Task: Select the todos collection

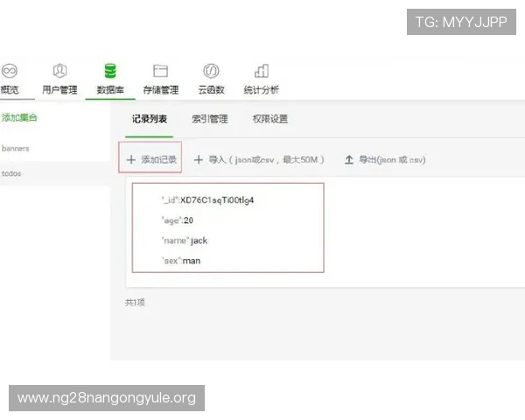Action: click(11, 173)
